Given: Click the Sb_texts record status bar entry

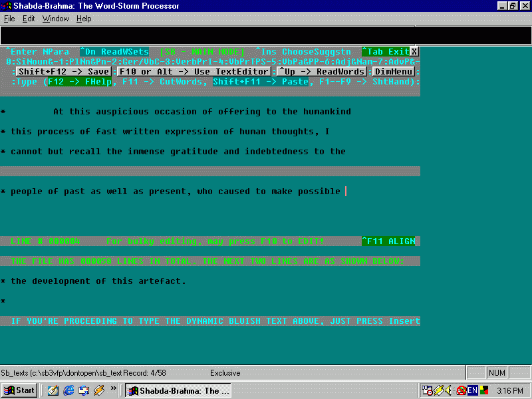Looking at the screenshot, I should pyautogui.click(x=84, y=373).
